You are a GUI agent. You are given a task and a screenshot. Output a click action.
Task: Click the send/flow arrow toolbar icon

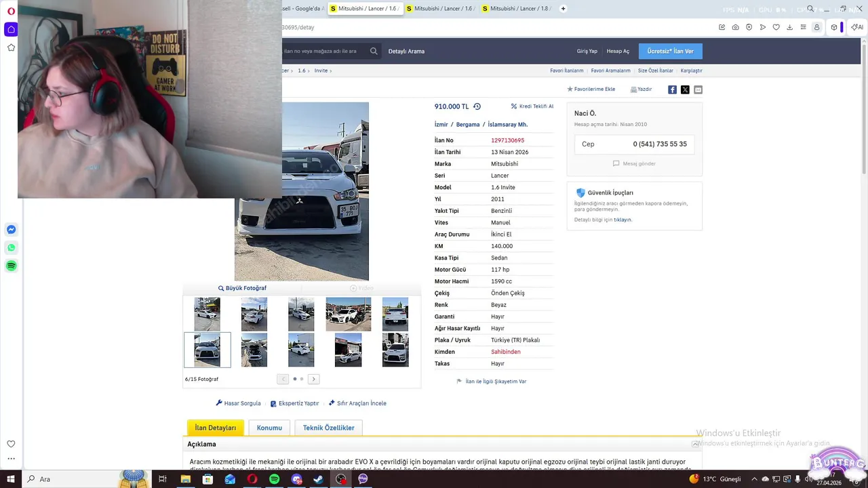763,27
